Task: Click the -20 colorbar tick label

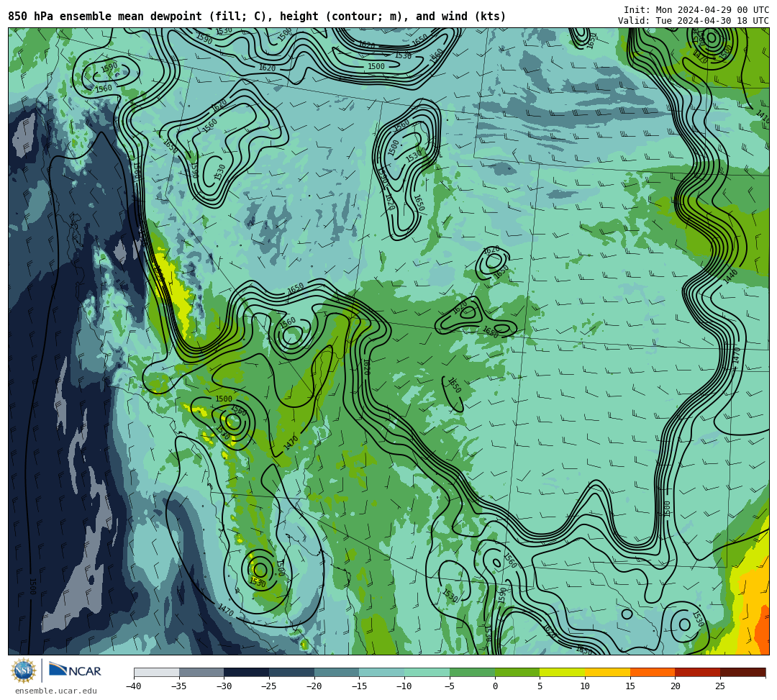Action: point(314,686)
